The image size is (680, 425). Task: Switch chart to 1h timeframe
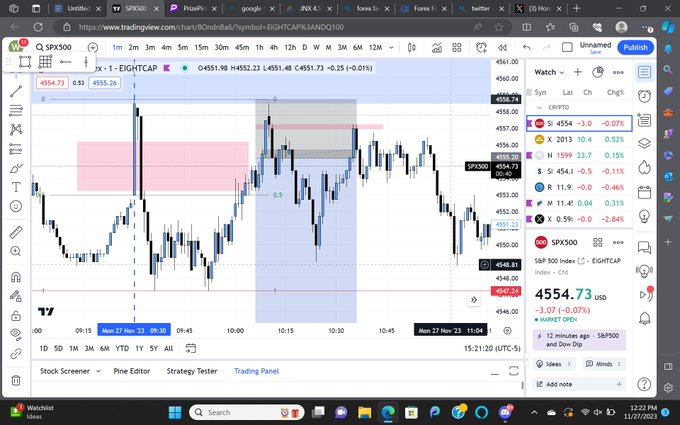[259, 47]
